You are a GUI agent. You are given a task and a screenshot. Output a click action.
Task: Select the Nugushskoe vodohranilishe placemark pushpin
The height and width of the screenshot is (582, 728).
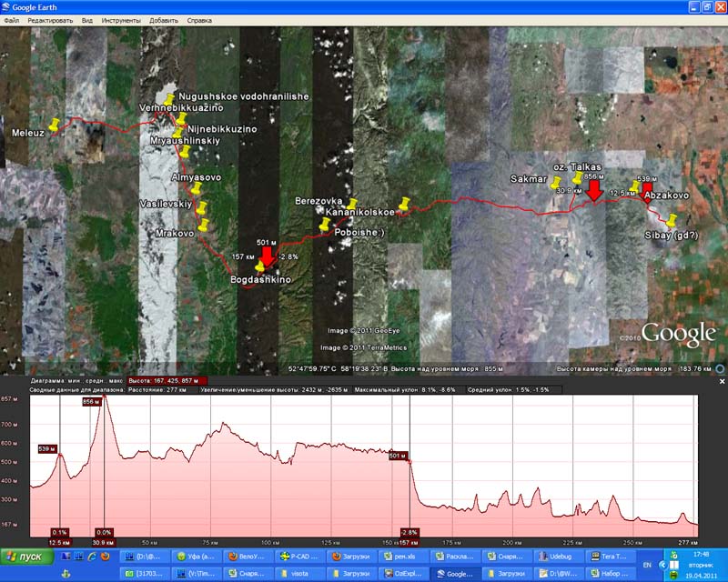pyautogui.click(x=169, y=99)
